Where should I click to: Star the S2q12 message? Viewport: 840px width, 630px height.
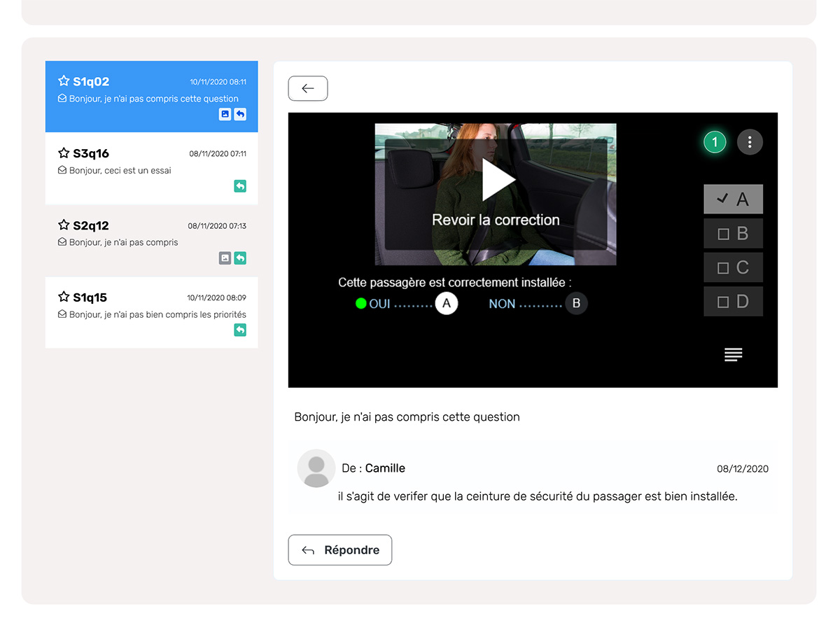point(64,225)
